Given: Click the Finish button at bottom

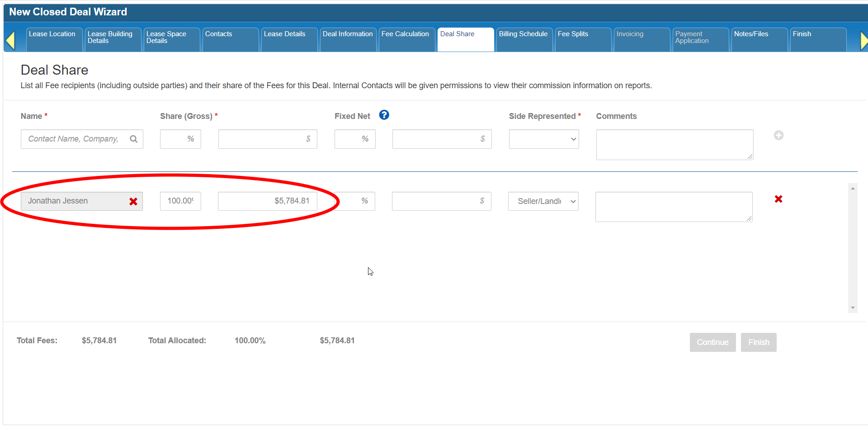Looking at the screenshot, I should [x=759, y=342].
